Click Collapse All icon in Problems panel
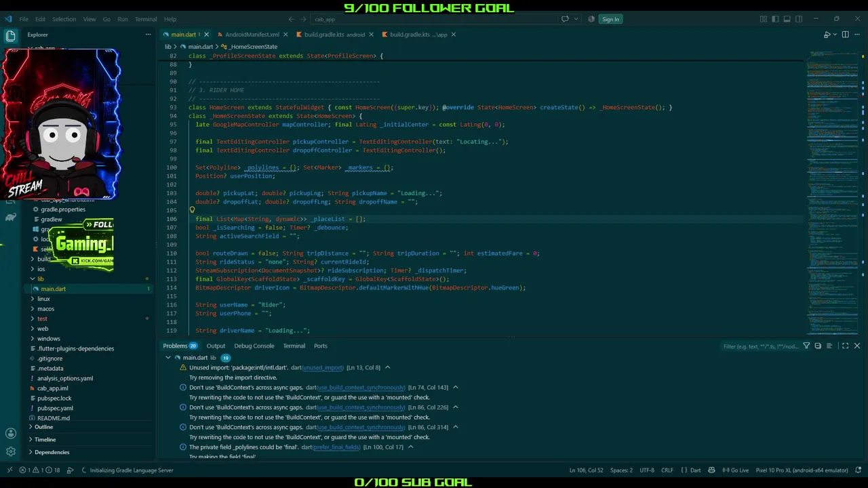 pos(818,346)
